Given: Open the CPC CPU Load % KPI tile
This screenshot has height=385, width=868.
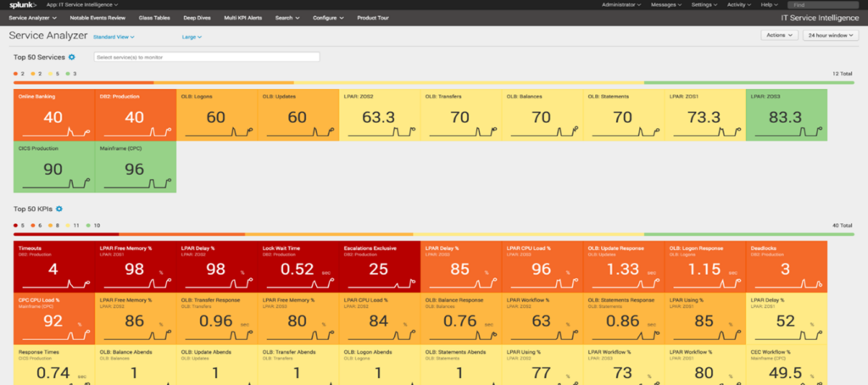Looking at the screenshot, I should [54, 319].
